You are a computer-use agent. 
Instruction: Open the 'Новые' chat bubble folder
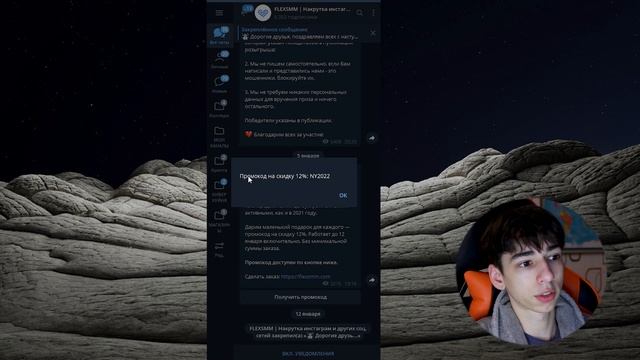220,84
